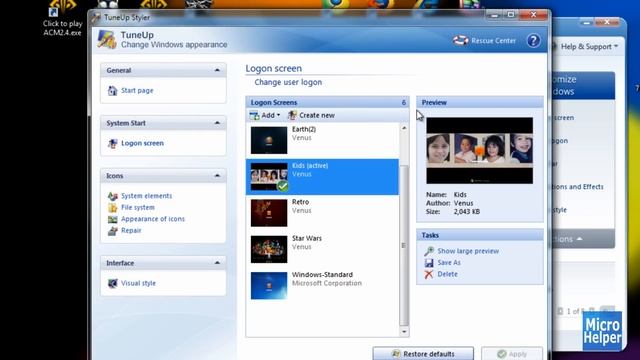This screenshot has width=640, height=360.
Task: Click the Add logon screen icon
Action: 254,116
